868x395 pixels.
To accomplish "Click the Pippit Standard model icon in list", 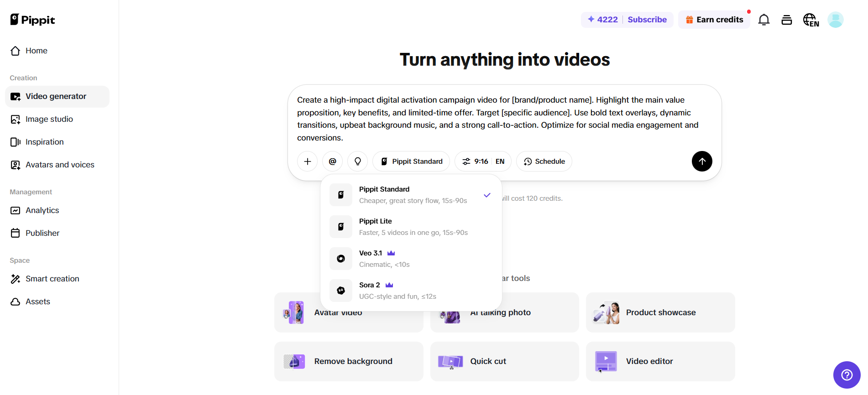I will tap(341, 195).
